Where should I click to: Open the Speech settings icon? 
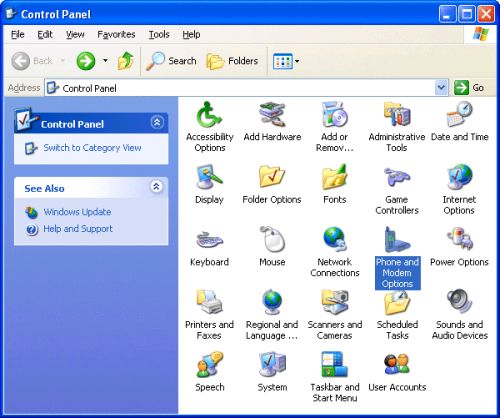click(x=209, y=365)
